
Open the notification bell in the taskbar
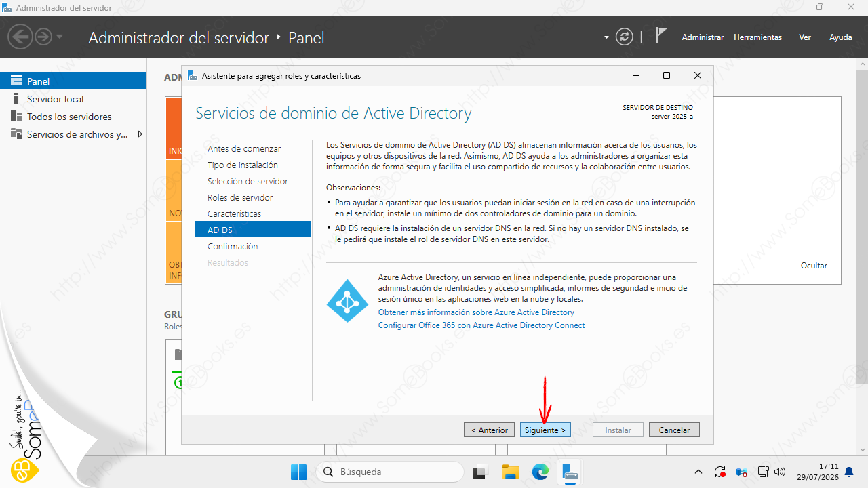(849, 472)
